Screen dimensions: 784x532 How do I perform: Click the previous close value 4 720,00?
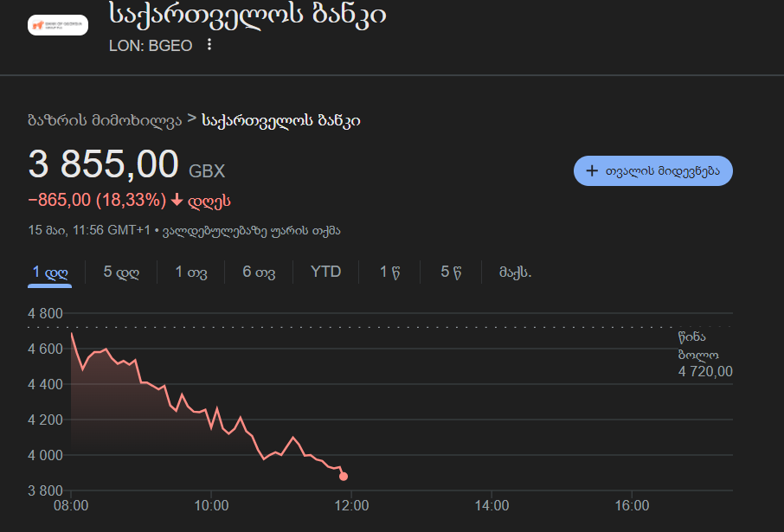705,371
